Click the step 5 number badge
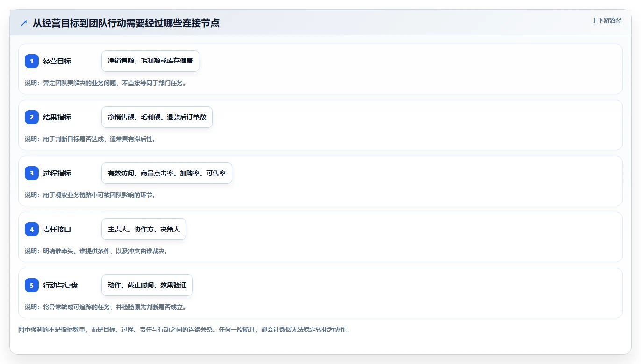This screenshot has height=364, width=641. (32, 285)
